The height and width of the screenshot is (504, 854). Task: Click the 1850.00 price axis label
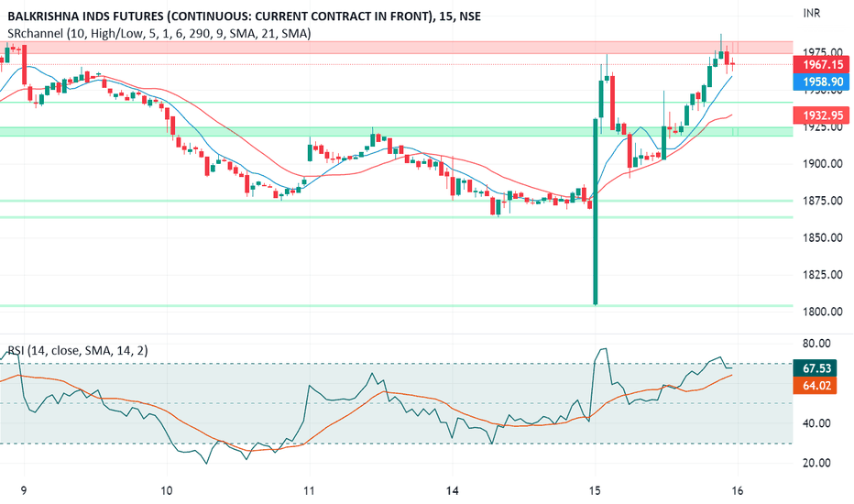[x=823, y=238]
